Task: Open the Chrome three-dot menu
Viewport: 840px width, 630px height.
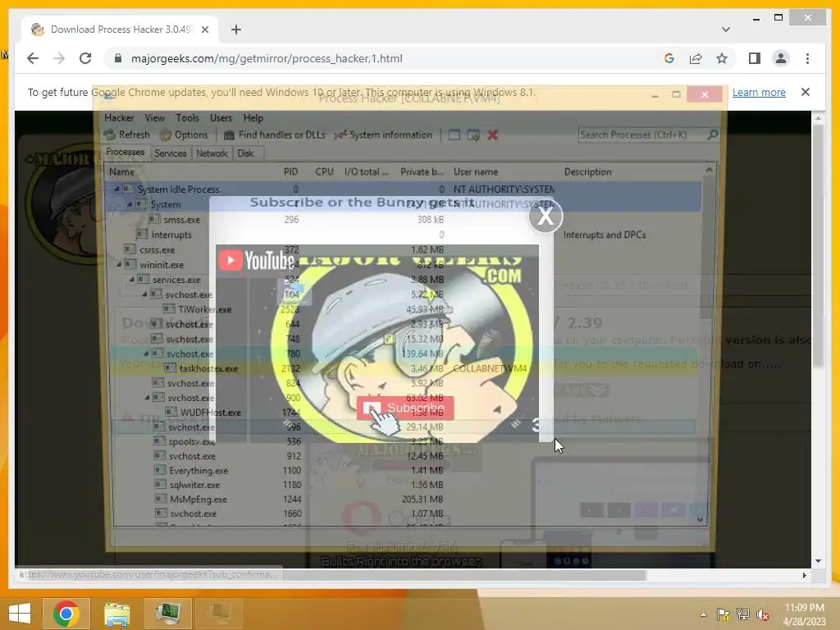Action: click(x=807, y=58)
